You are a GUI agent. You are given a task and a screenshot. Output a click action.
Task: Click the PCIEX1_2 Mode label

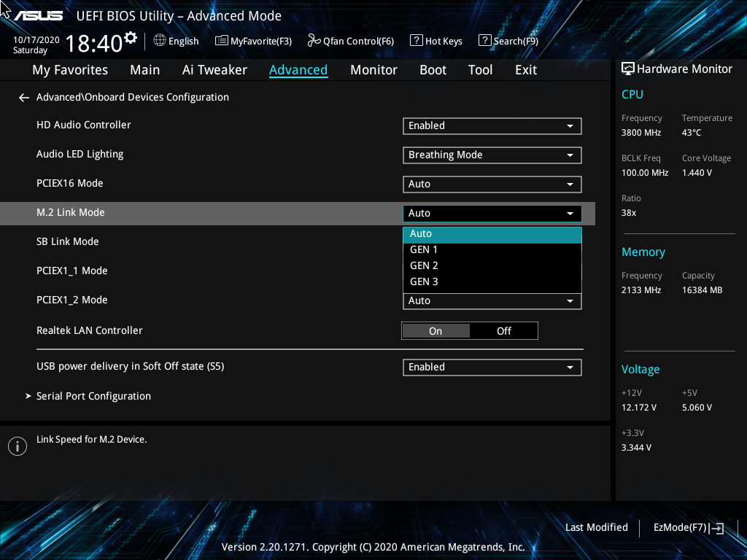pyautogui.click(x=72, y=300)
